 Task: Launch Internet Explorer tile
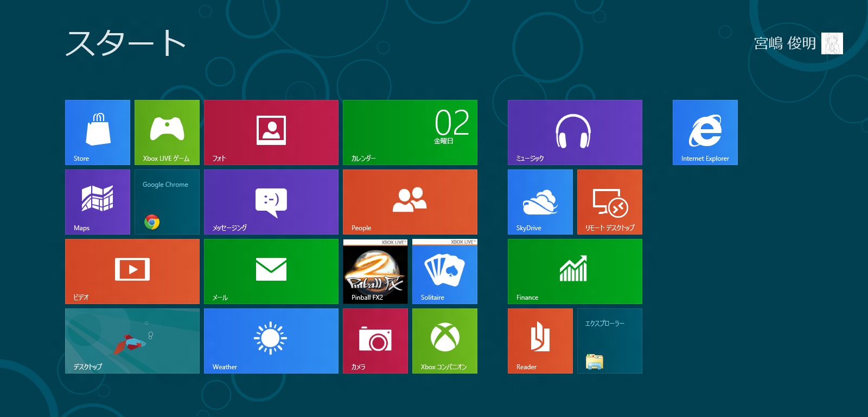pos(705,132)
